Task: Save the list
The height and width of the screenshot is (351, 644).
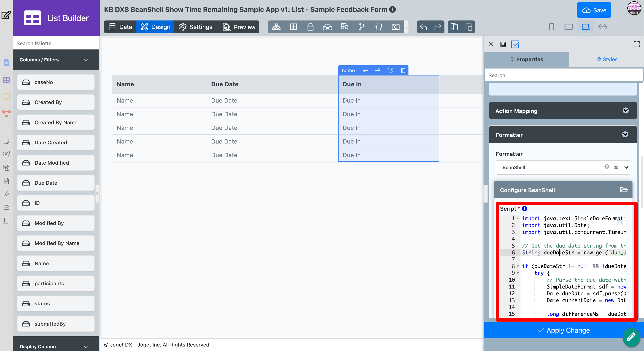Action: point(594,10)
